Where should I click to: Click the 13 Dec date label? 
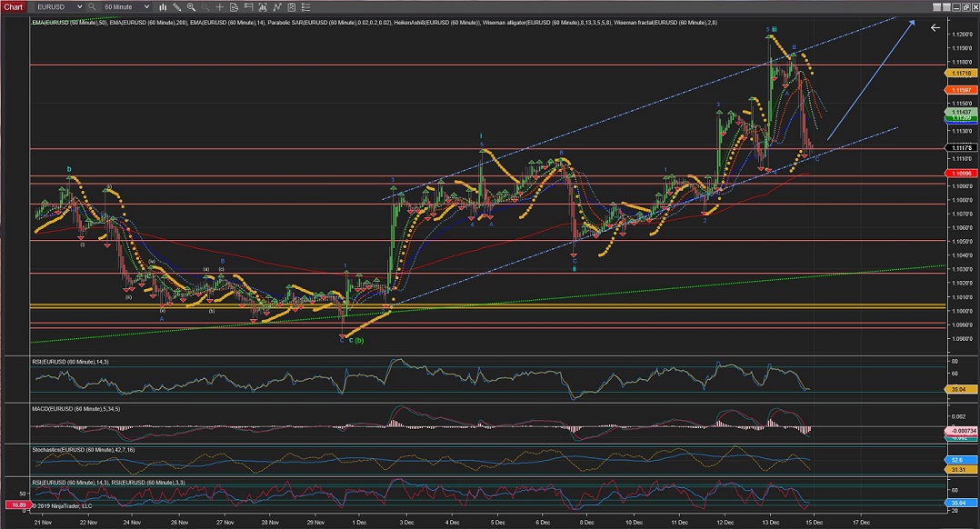[771, 522]
